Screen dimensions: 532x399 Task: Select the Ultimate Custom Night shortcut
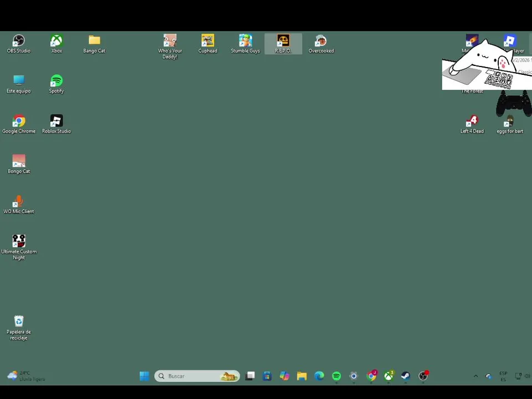click(19, 247)
